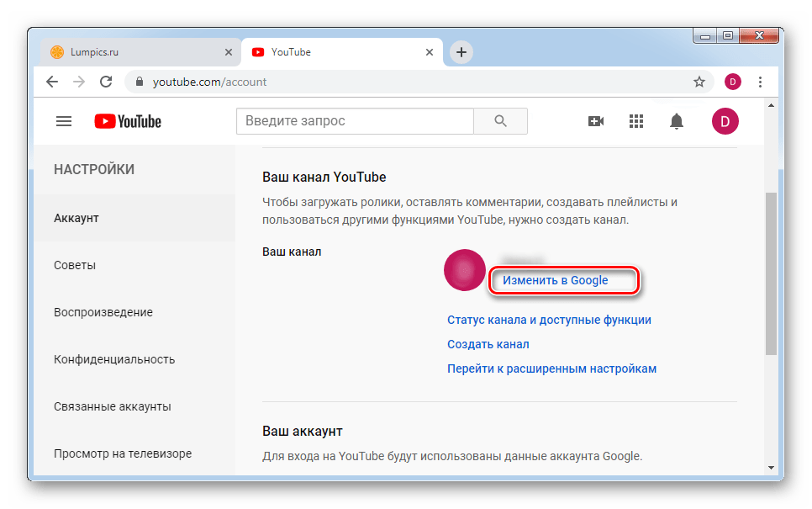This screenshot has width=812, height=509.
Task: Open the YouTube apps grid
Action: pyautogui.click(x=636, y=121)
